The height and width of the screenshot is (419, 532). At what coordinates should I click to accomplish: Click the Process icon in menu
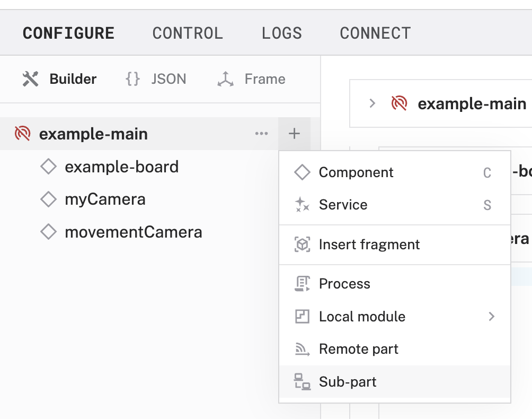click(303, 284)
